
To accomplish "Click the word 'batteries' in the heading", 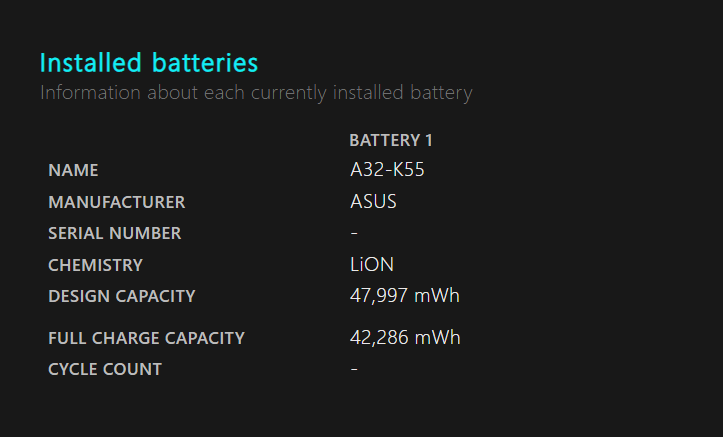I will click(204, 62).
